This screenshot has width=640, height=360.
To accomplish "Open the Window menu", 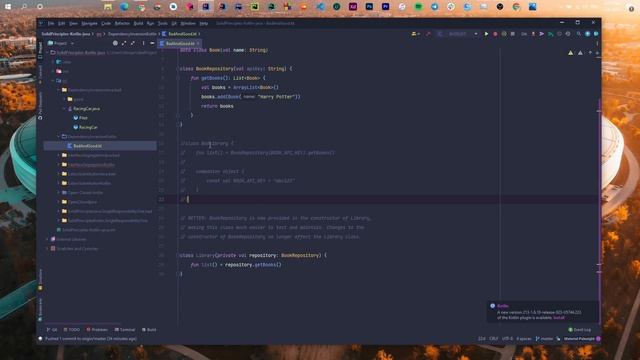I will (x=188, y=24).
